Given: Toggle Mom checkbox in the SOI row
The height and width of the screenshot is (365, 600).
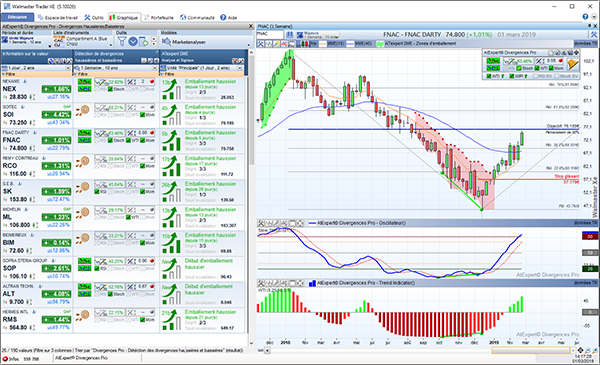Looking at the screenshot, I should point(142,114).
